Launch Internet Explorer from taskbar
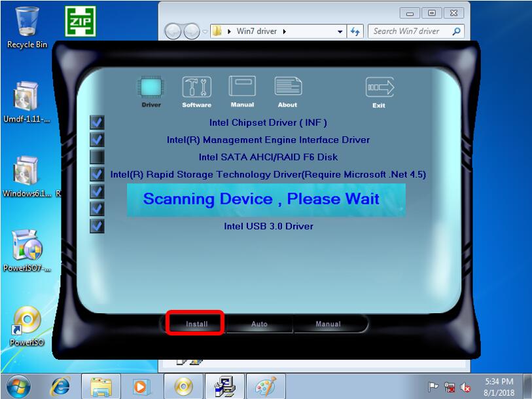 (60, 387)
